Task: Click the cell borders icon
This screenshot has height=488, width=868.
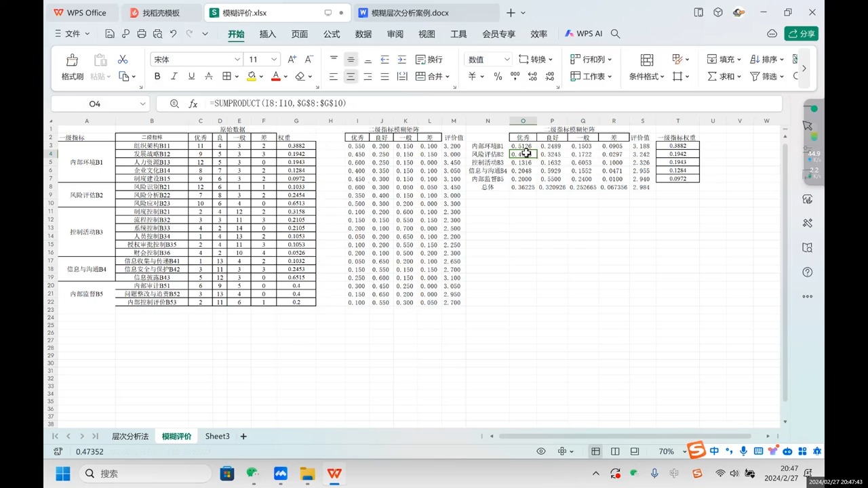Action: [227, 77]
